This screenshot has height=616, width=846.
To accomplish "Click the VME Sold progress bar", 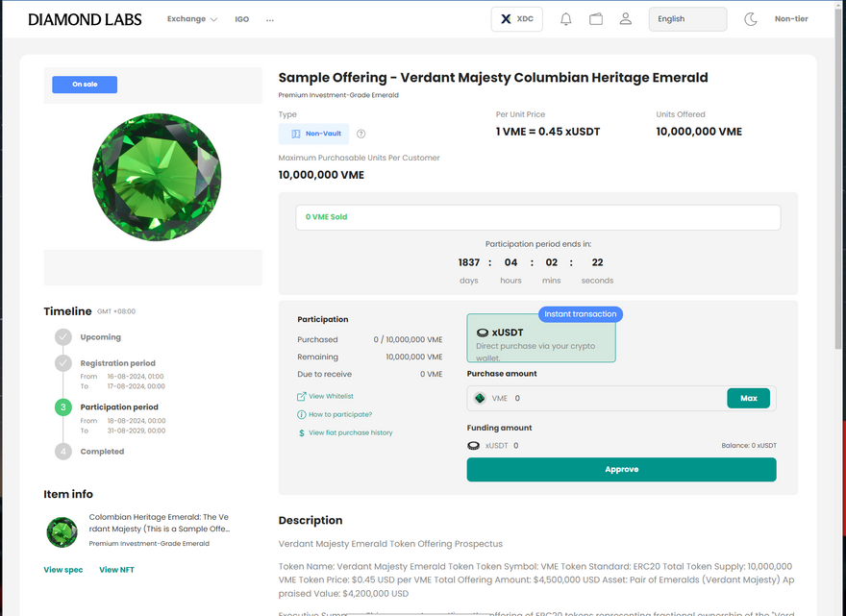I will pos(537,217).
